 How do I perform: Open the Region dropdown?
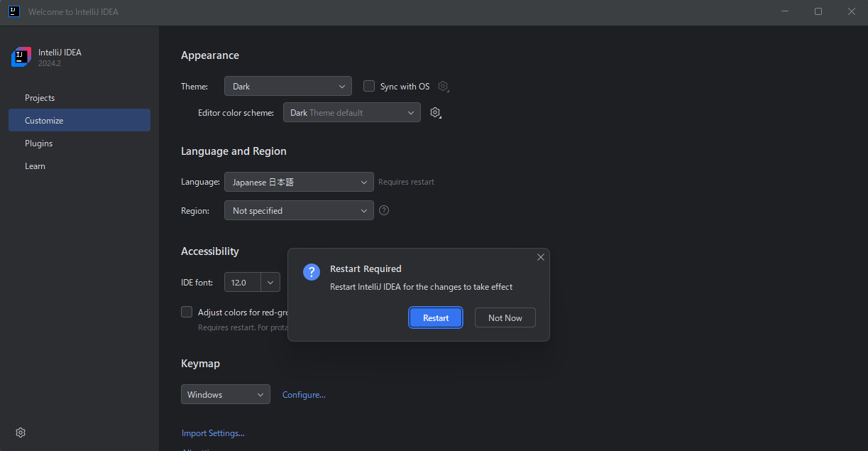click(x=299, y=210)
